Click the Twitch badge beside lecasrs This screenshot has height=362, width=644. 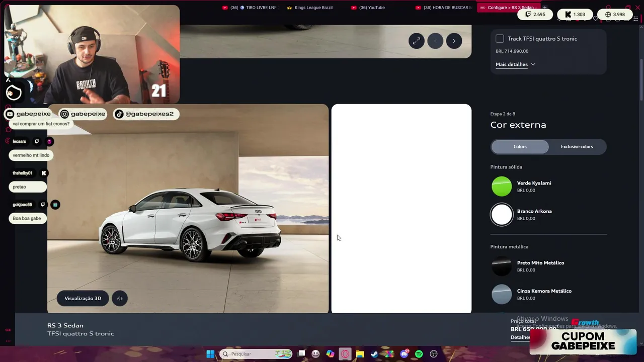[x=37, y=142]
